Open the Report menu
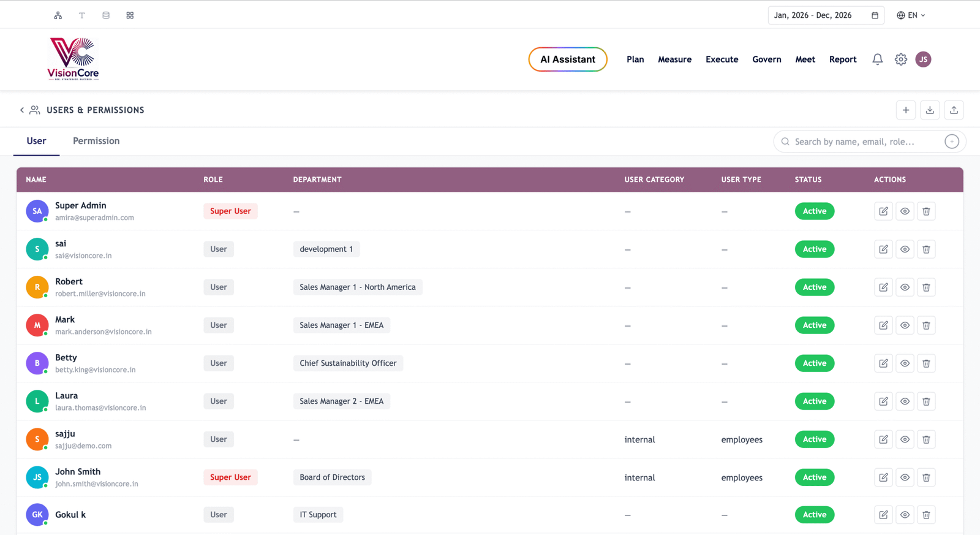Image resolution: width=980 pixels, height=535 pixels. click(x=843, y=59)
